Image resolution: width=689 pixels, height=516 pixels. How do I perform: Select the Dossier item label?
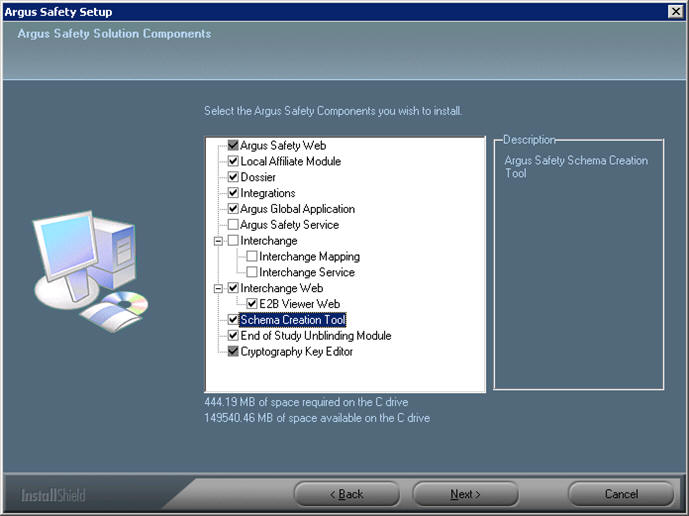258,177
